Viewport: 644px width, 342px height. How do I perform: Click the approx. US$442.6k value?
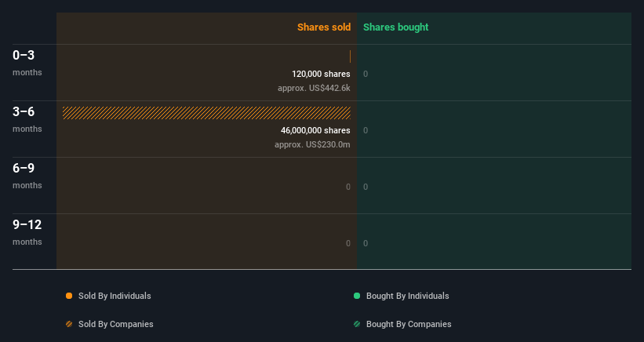[314, 88]
